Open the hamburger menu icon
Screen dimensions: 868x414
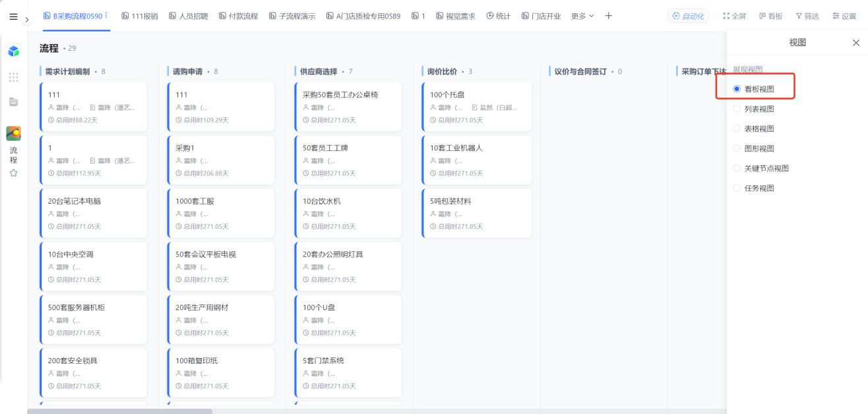click(13, 16)
